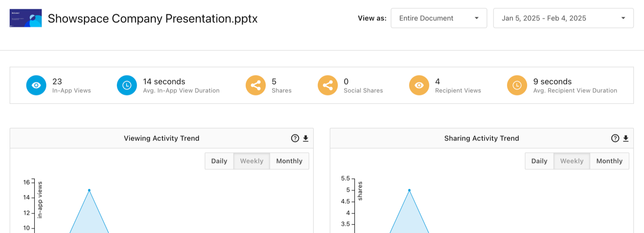Click the In-App Views eye icon
644x233 pixels.
37,85
